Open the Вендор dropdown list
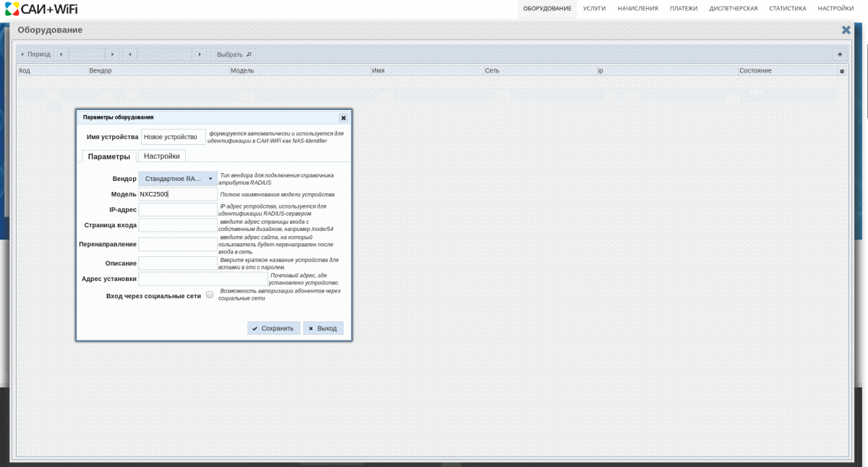This screenshot has height=467, width=868. (x=178, y=178)
